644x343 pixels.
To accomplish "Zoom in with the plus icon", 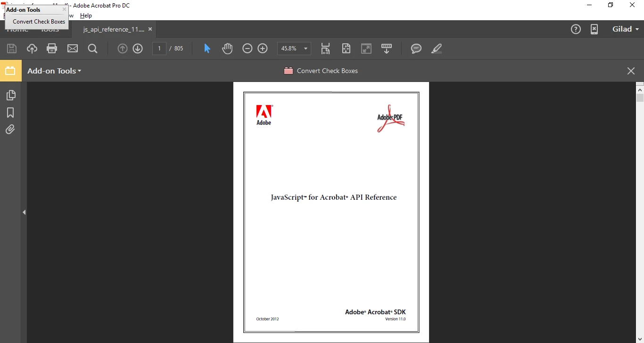I will tap(263, 49).
